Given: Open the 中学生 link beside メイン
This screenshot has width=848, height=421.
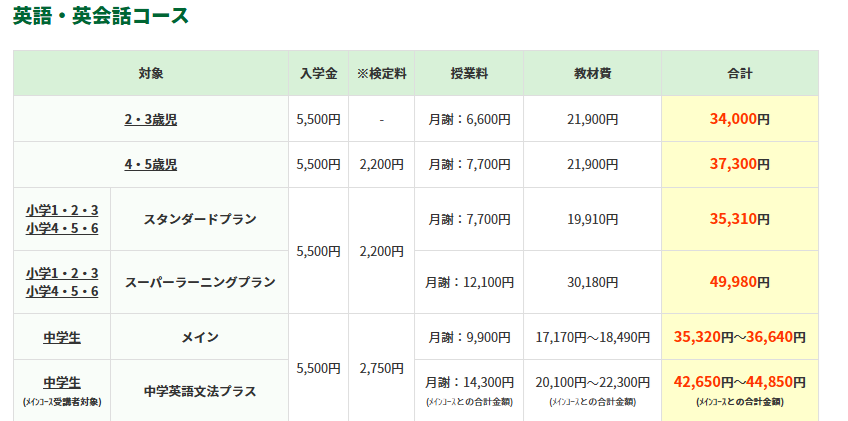Looking at the screenshot, I should point(62,337).
